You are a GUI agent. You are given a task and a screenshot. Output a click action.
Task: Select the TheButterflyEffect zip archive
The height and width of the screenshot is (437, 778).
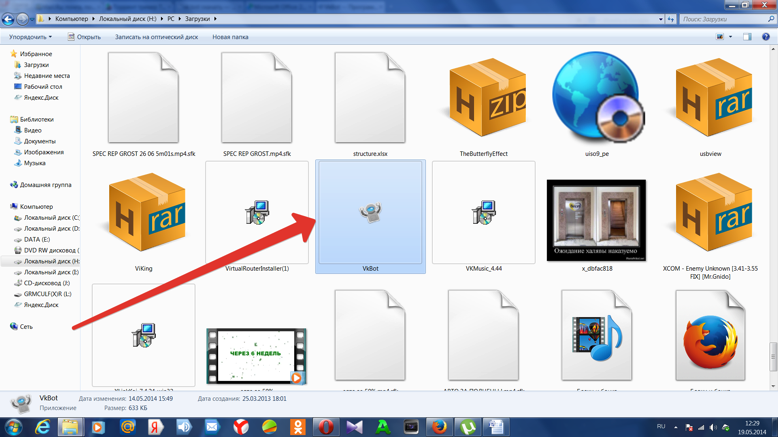click(487, 98)
